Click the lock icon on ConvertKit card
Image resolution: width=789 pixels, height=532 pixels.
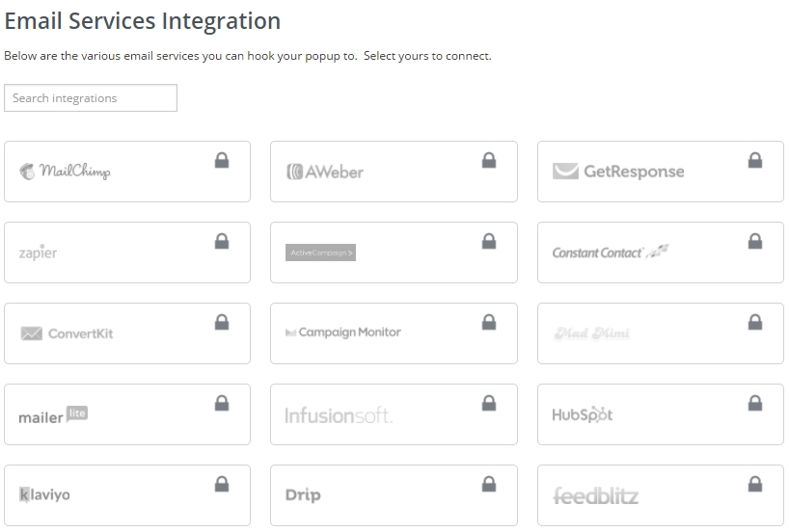(222, 322)
